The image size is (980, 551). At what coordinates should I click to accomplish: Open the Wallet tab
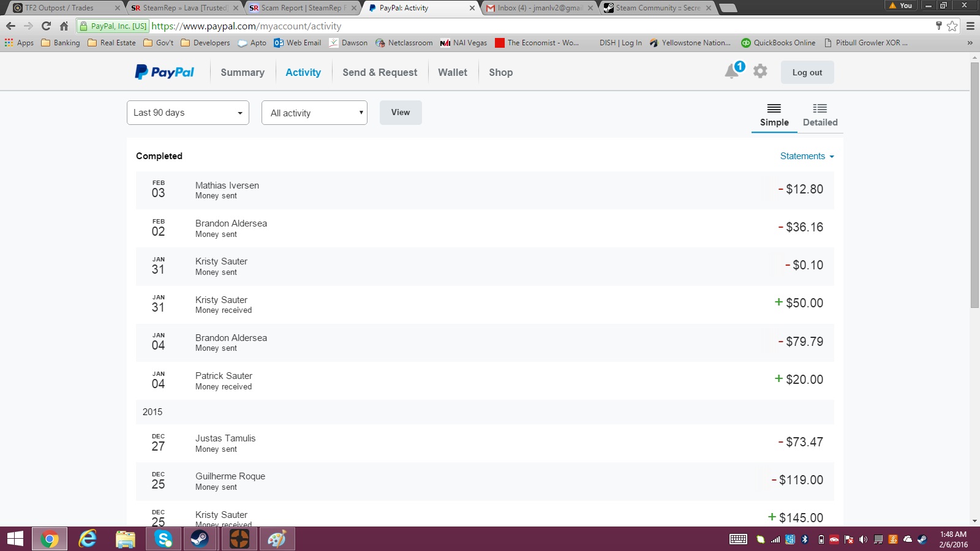pos(453,72)
